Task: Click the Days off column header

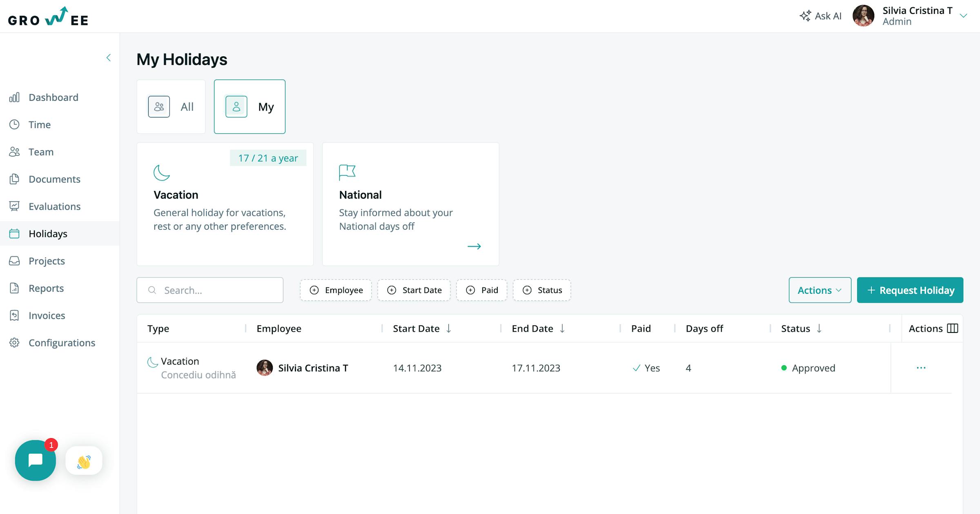Action: [704, 328]
